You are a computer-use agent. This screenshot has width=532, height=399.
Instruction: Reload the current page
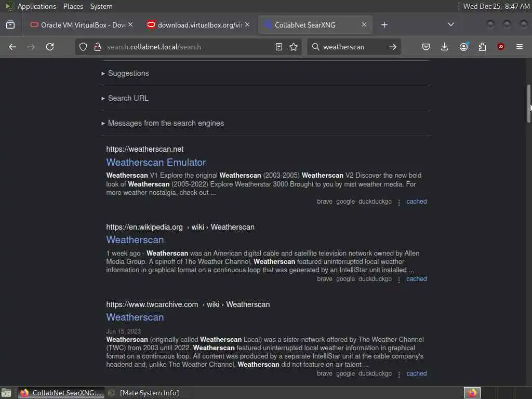50,47
